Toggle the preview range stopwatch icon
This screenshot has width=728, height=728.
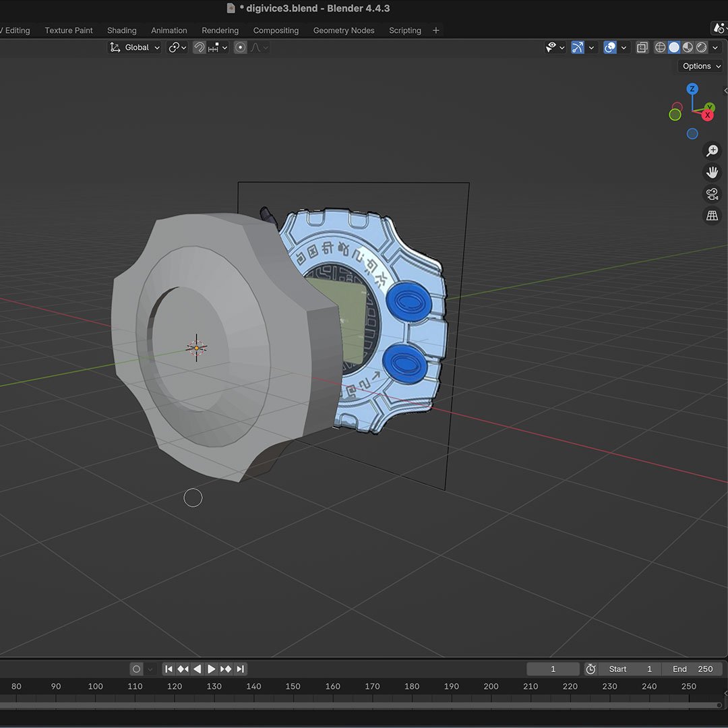[x=590, y=669]
